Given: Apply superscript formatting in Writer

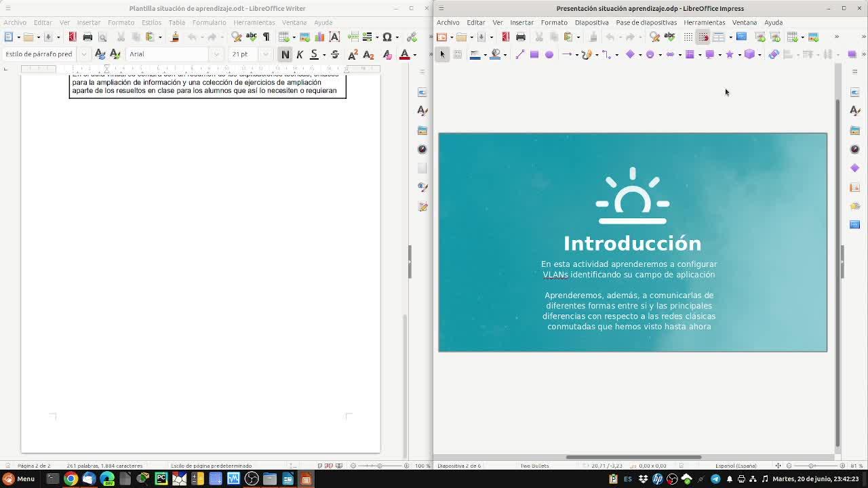Looking at the screenshot, I should (353, 54).
